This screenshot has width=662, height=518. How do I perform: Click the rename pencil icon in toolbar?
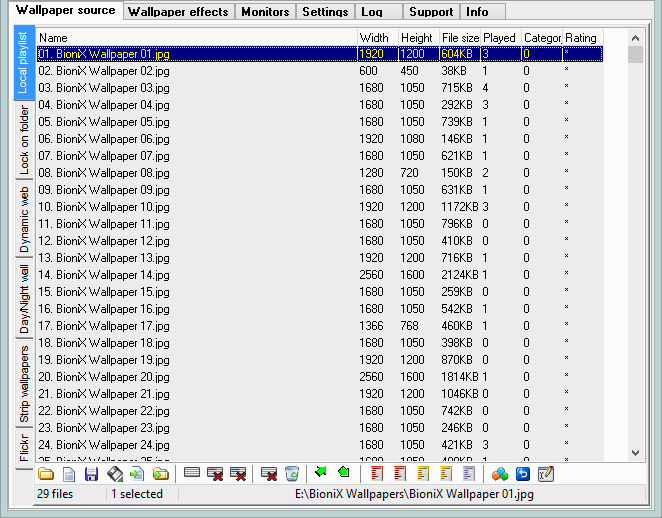[545, 474]
